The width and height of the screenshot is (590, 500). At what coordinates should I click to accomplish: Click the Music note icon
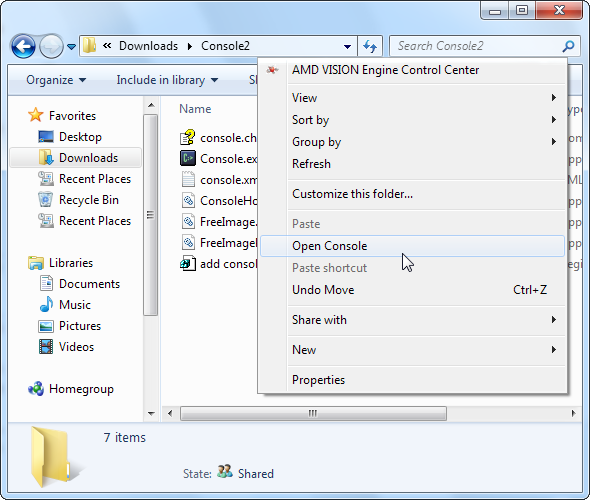(46, 304)
